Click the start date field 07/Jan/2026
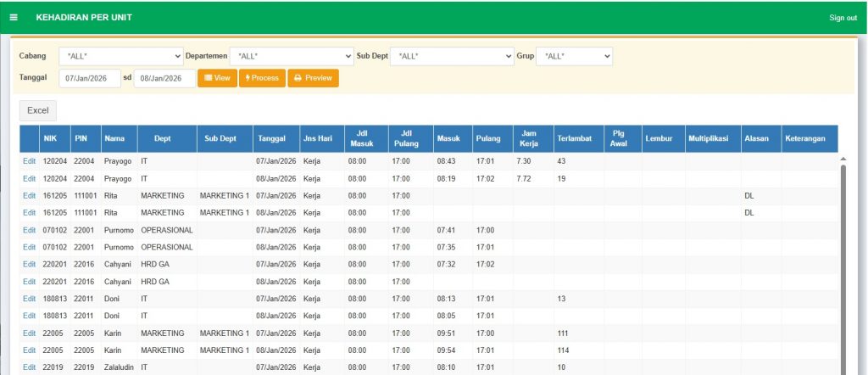The image size is (868, 375). click(90, 78)
